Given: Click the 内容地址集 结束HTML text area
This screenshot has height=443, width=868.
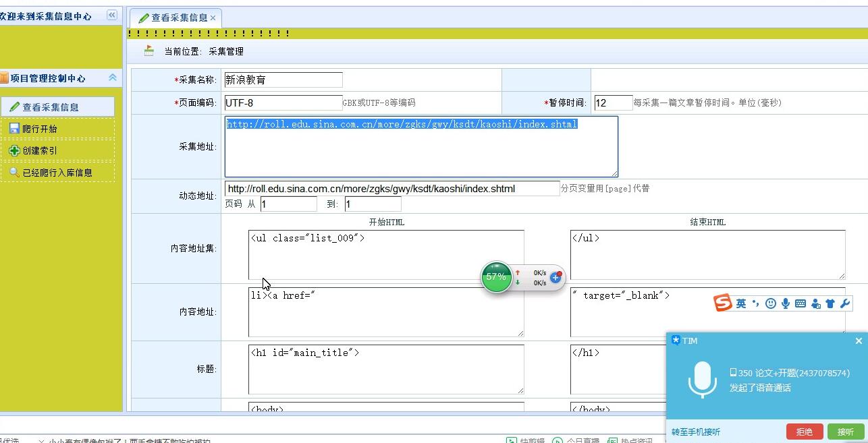Looking at the screenshot, I should point(708,255).
